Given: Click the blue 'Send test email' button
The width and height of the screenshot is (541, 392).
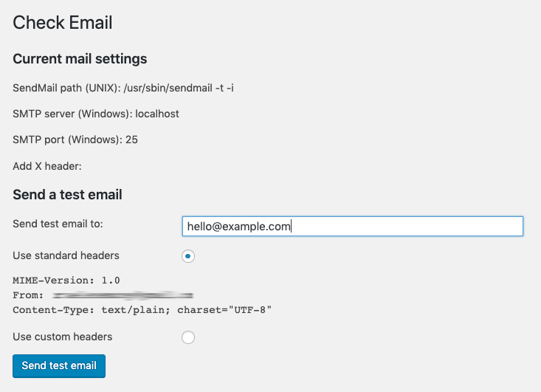Looking at the screenshot, I should tap(59, 365).
